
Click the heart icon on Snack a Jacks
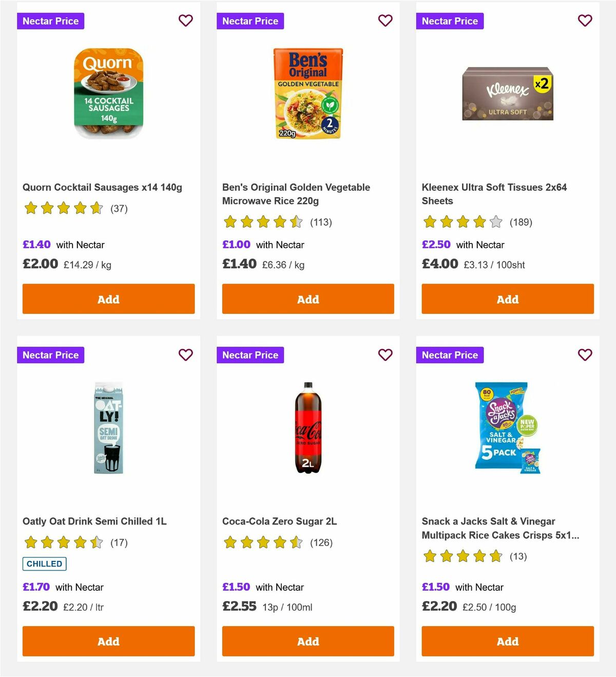[x=585, y=354]
